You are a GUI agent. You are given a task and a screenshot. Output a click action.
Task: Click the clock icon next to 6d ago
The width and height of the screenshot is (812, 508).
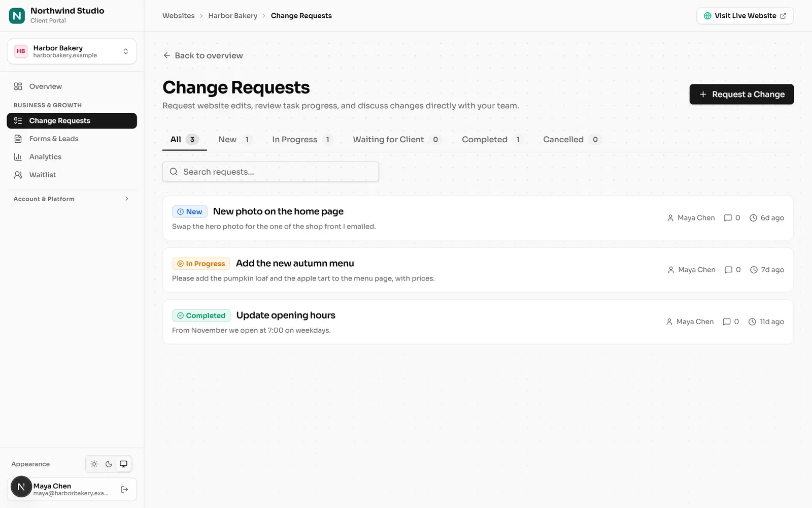point(754,218)
